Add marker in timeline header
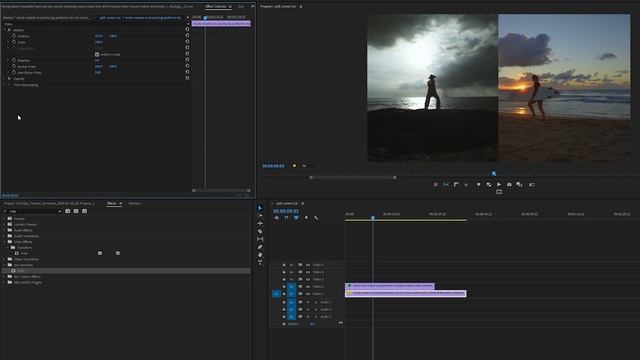Screen dimensions: 640x360 pyautogui.click(x=306, y=218)
